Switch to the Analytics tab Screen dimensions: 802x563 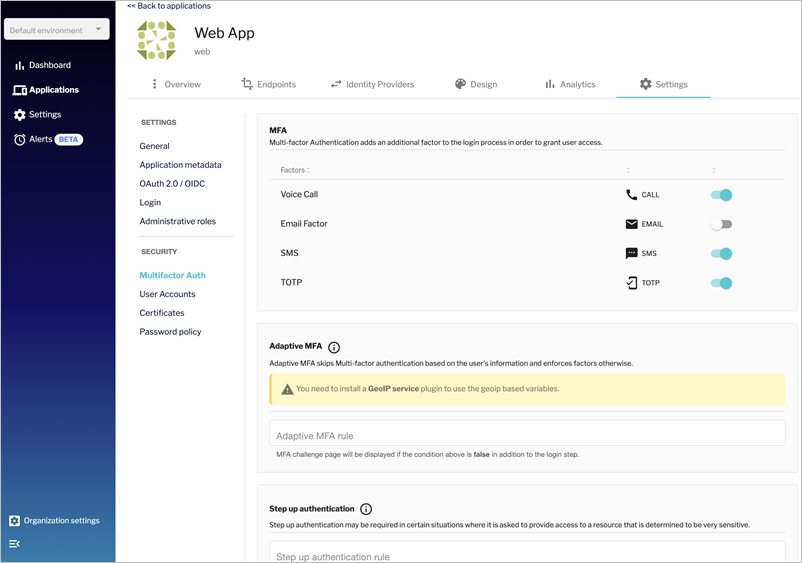[x=570, y=85]
